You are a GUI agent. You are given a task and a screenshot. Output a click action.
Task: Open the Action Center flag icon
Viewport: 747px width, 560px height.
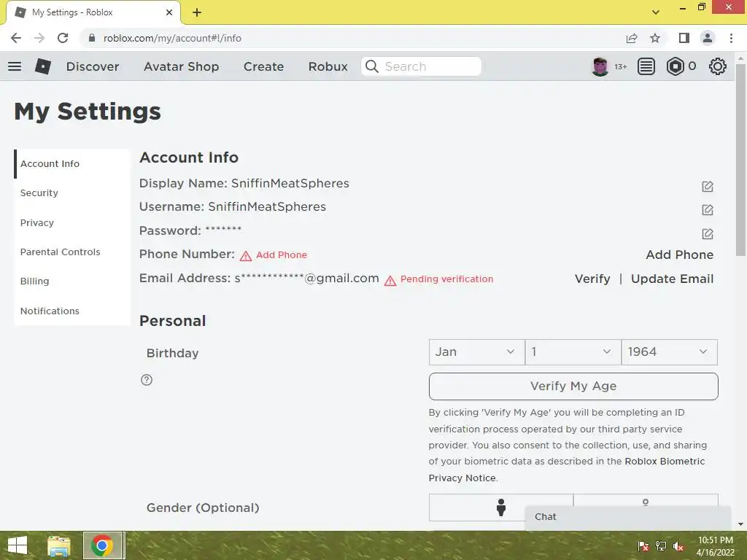point(643,546)
